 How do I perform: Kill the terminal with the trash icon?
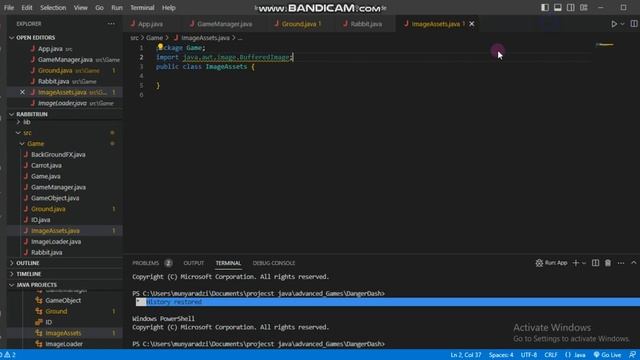tap(608, 263)
